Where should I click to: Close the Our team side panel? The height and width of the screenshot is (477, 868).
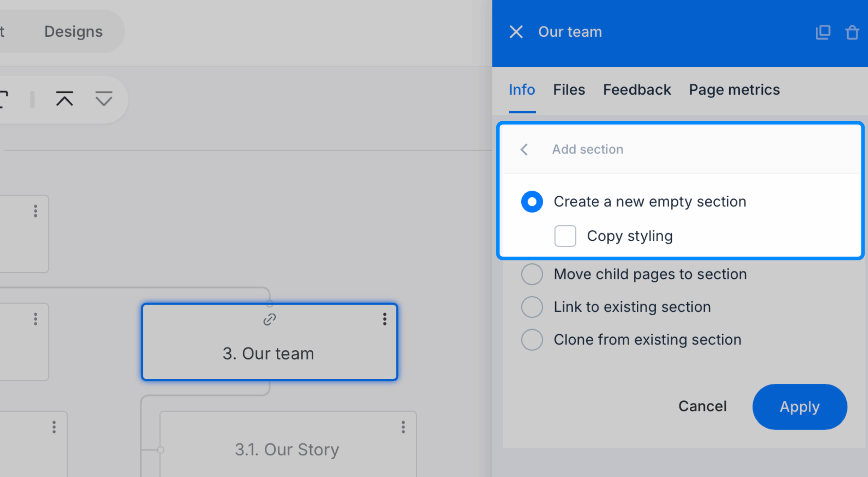516,32
